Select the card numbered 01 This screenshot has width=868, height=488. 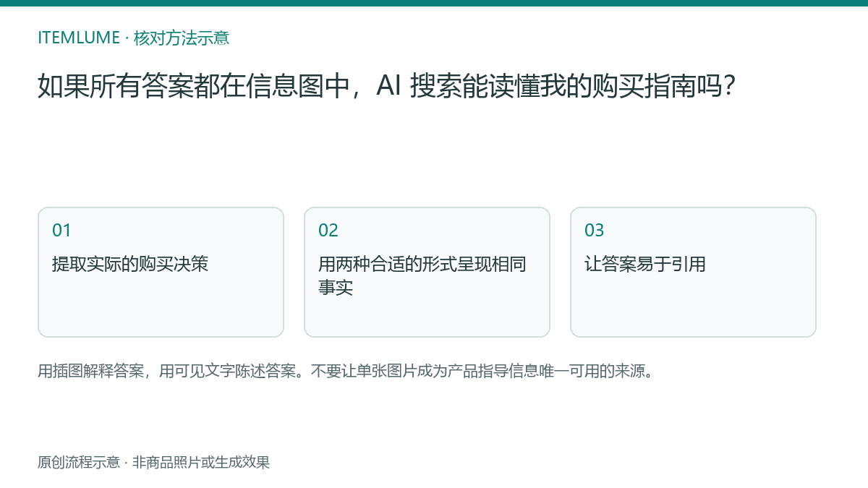click(x=161, y=272)
